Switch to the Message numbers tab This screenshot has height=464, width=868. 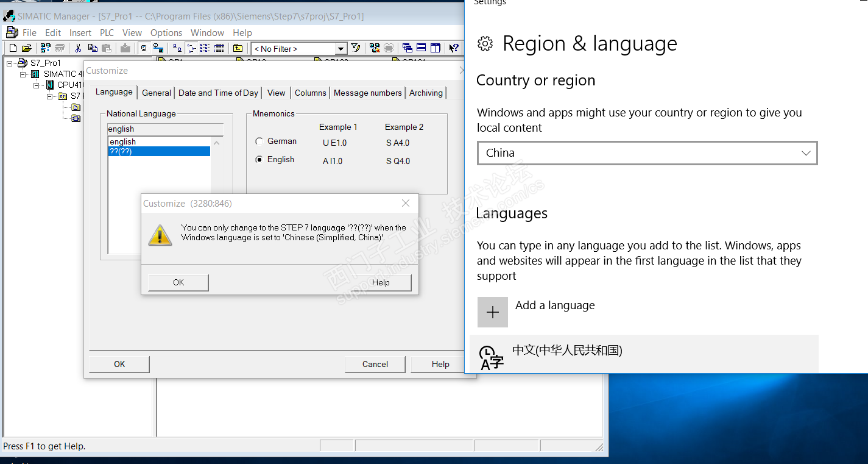(x=368, y=93)
